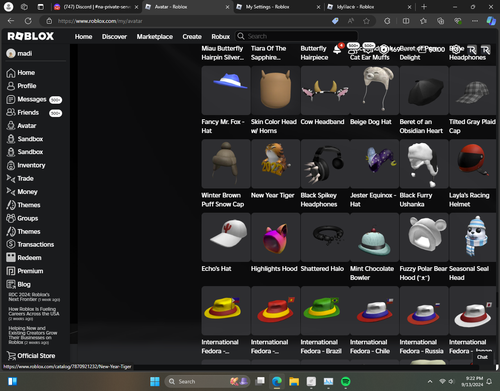Select New Year Tiger thumbnail
Viewport: 500px width, 391px height.
tap(275, 164)
